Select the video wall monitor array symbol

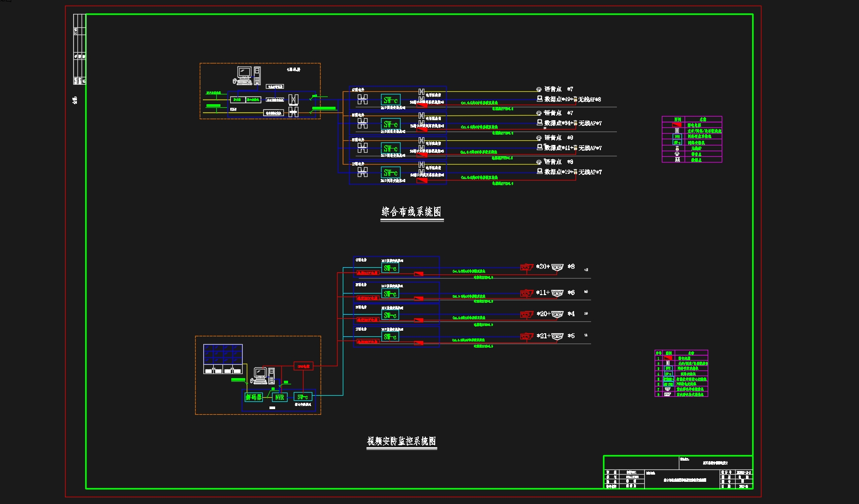point(223,359)
